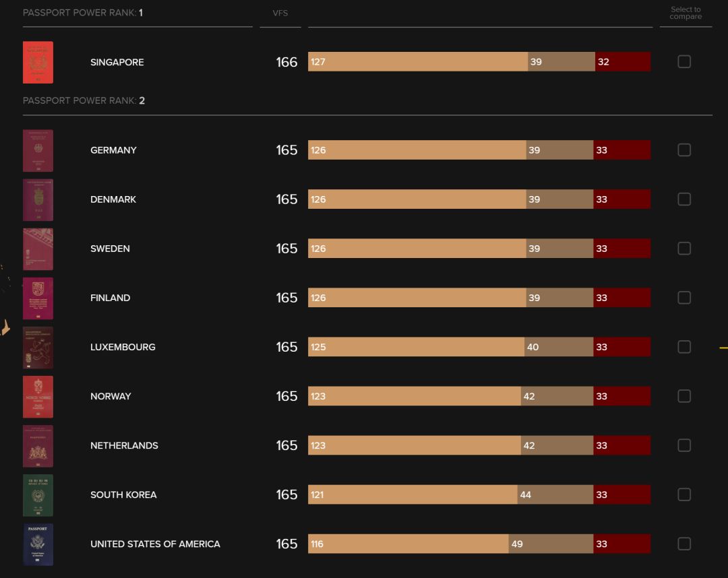Open Germany's passport cover thumbnail
The width and height of the screenshot is (728, 578).
click(x=38, y=150)
